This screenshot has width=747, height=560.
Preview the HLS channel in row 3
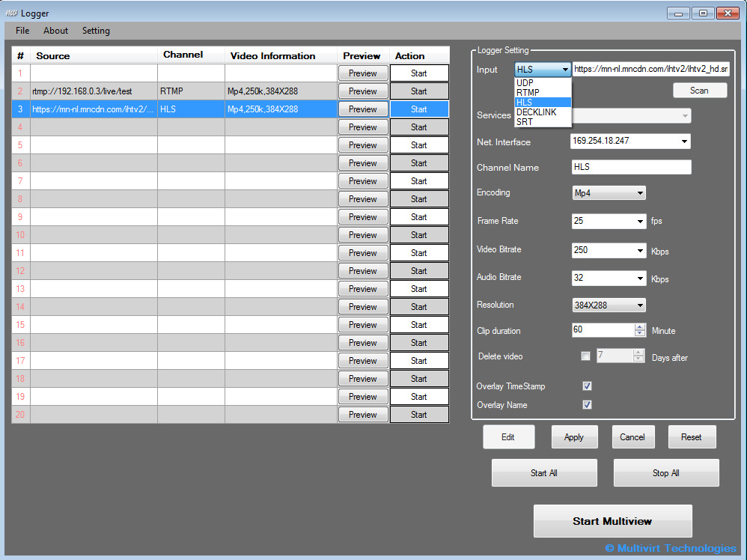(362, 109)
